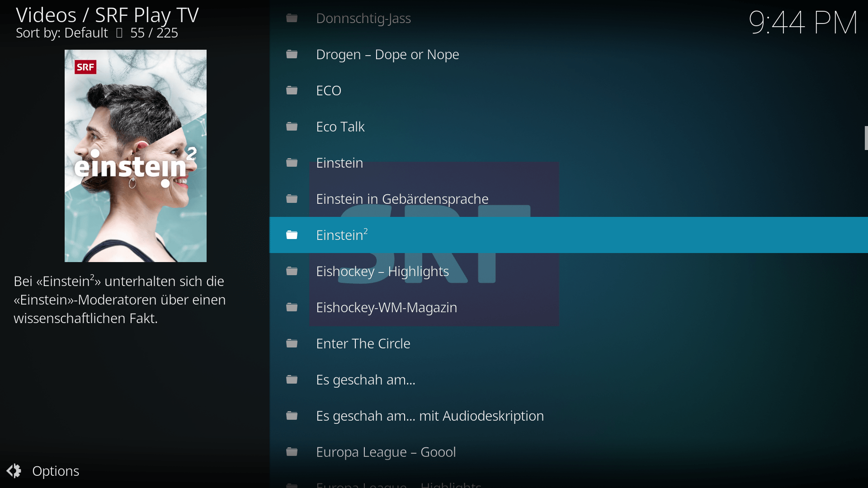The image size is (868, 488).
Task: Click the ECO folder icon
Action: pyautogui.click(x=292, y=89)
